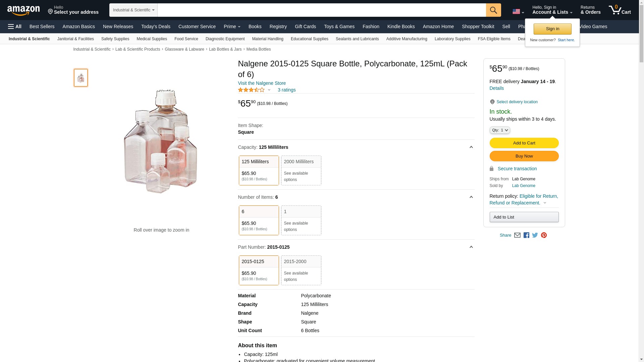Viewport: 644px width, 362px height.
Task: Click the star rating display
Action: tap(251, 90)
